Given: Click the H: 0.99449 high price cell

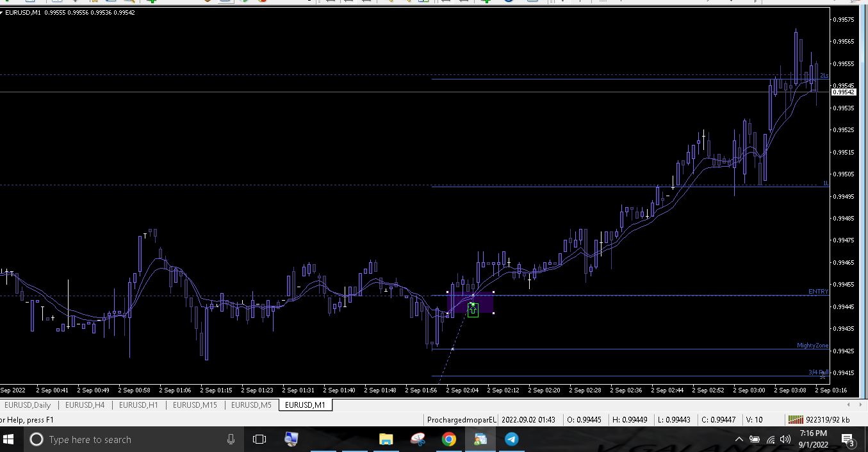Looking at the screenshot, I should click(630, 420).
